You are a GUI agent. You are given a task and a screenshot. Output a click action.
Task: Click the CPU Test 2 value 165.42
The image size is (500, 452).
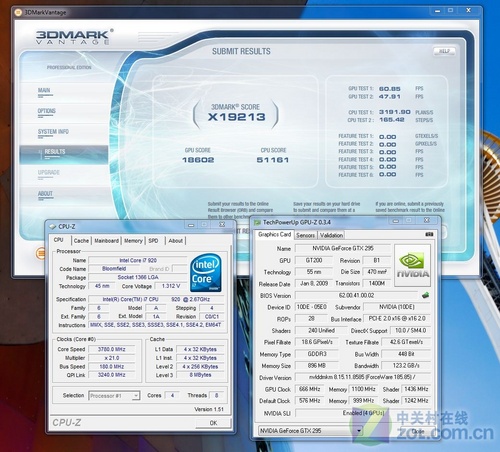click(x=392, y=120)
